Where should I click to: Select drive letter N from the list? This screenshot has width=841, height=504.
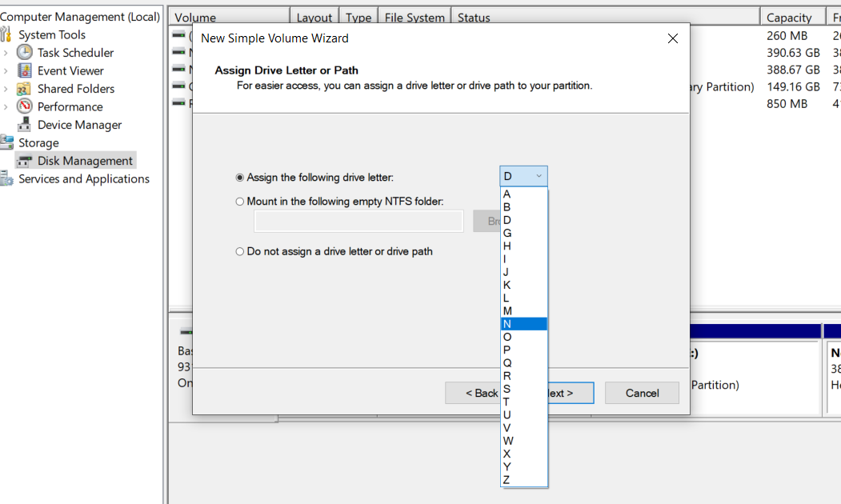(x=523, y=323)
